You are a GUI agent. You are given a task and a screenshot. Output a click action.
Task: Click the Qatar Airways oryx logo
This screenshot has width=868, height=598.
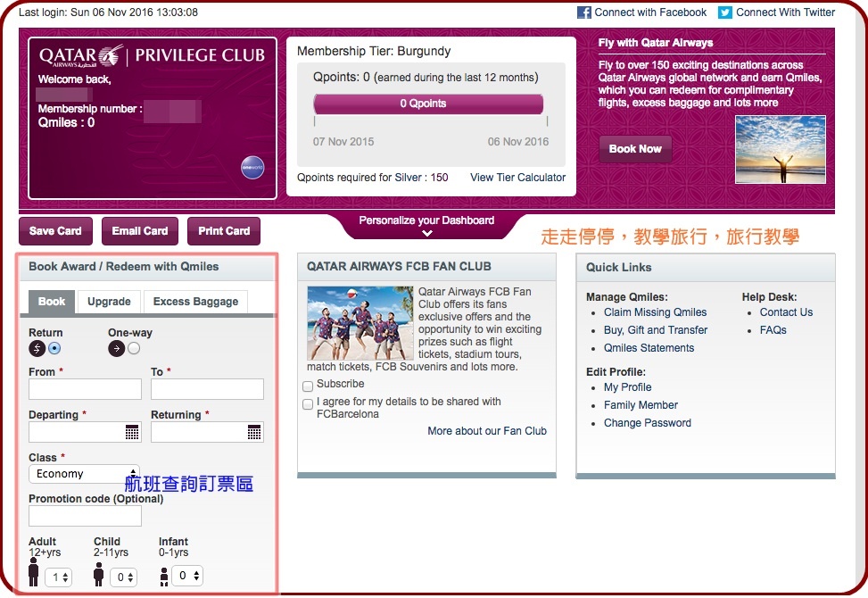pyautogui.click(x=112, y=55)
